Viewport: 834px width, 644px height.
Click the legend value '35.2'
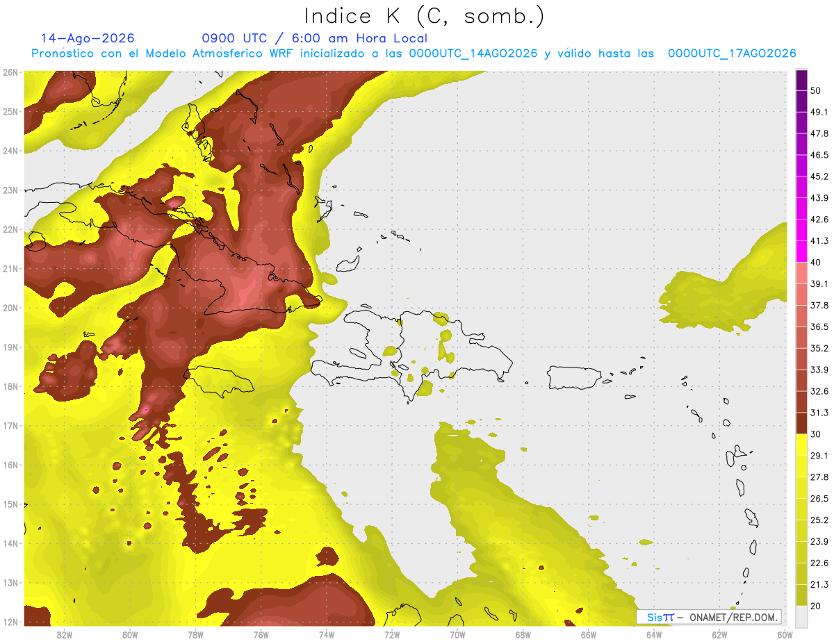(x=819, y=348)
